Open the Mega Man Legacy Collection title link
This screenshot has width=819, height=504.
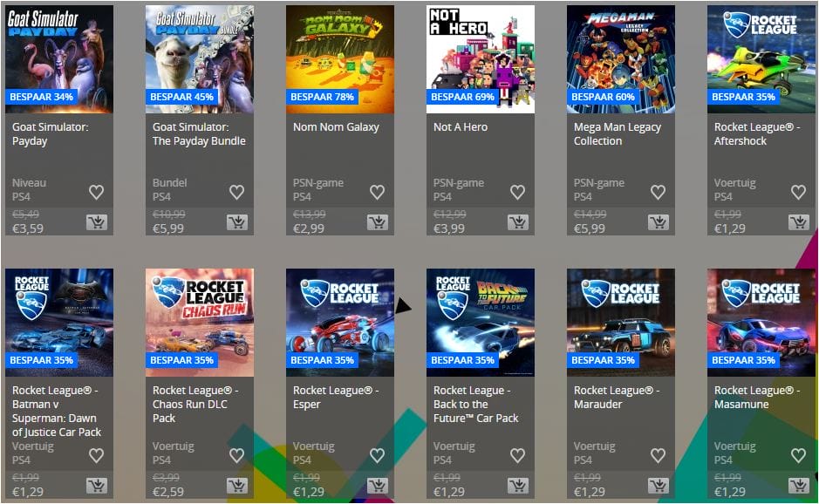click(x=617, y=133)
